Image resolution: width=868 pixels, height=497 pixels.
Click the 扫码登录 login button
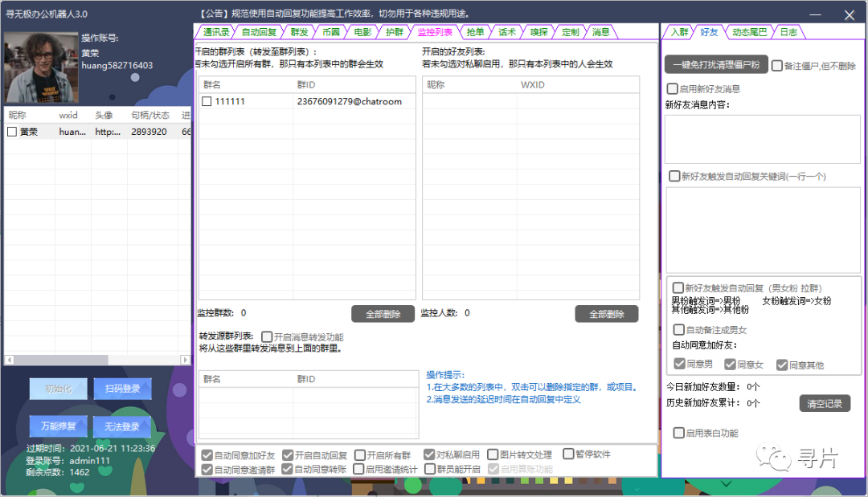[122, 389]
